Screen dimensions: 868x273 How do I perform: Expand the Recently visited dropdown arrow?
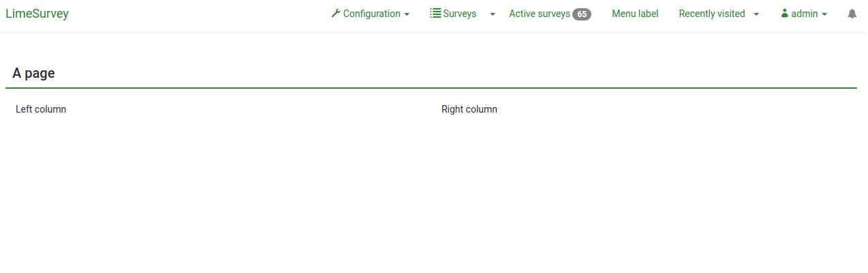tap(756, 14)
